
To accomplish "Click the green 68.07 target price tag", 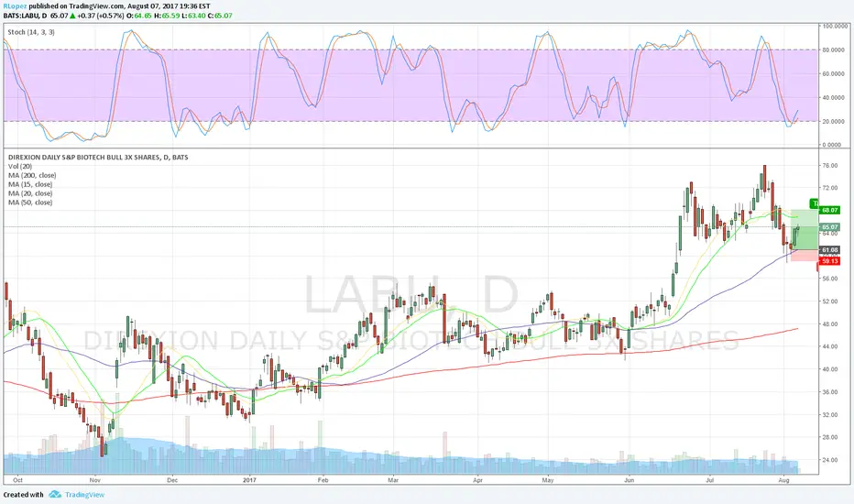I will click(829, 211).
